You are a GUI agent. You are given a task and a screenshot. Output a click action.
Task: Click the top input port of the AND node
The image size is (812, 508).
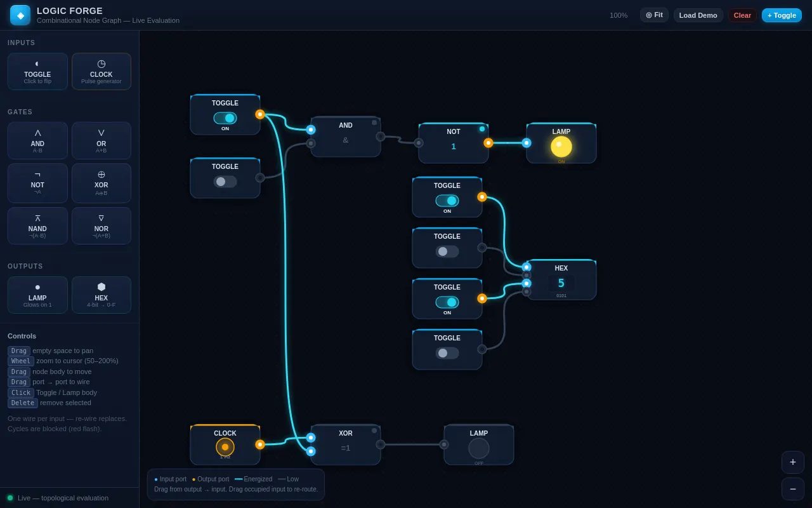pyautogui.click(x=311, y=130)
